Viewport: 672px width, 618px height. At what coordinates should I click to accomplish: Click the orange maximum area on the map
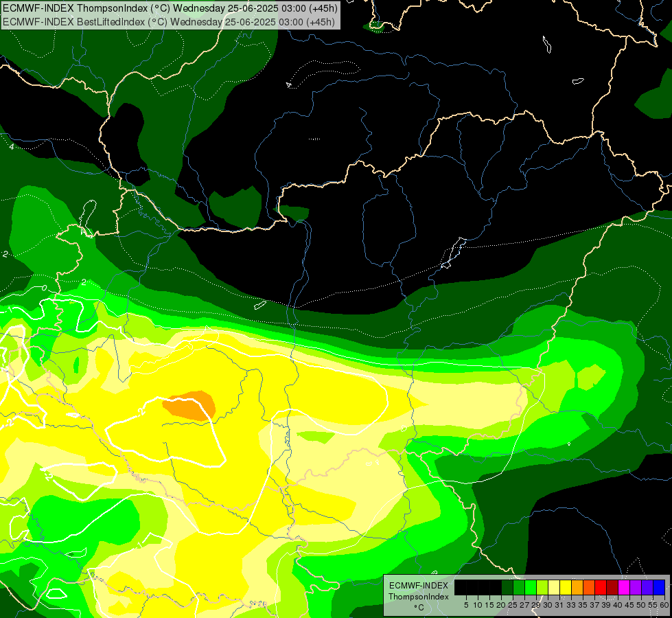point(189,405)
